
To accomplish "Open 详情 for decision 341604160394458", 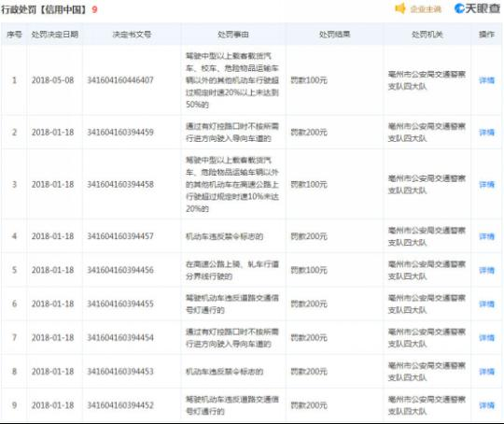I will coord(486,184).
